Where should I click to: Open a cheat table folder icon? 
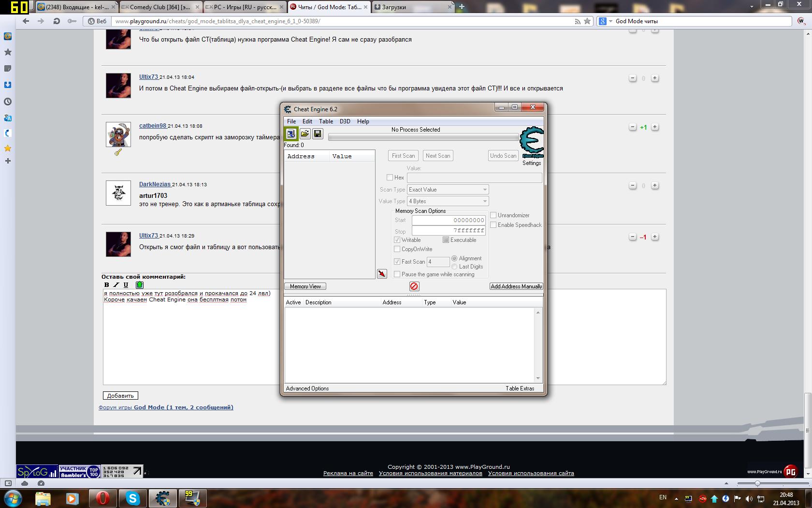[x=305, y=134]
